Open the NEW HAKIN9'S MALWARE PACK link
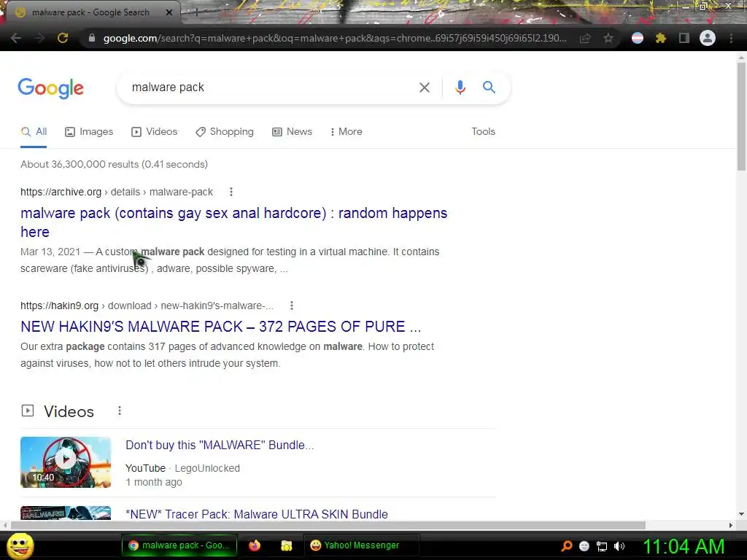747x560 pixels. (x=220, y=327)
